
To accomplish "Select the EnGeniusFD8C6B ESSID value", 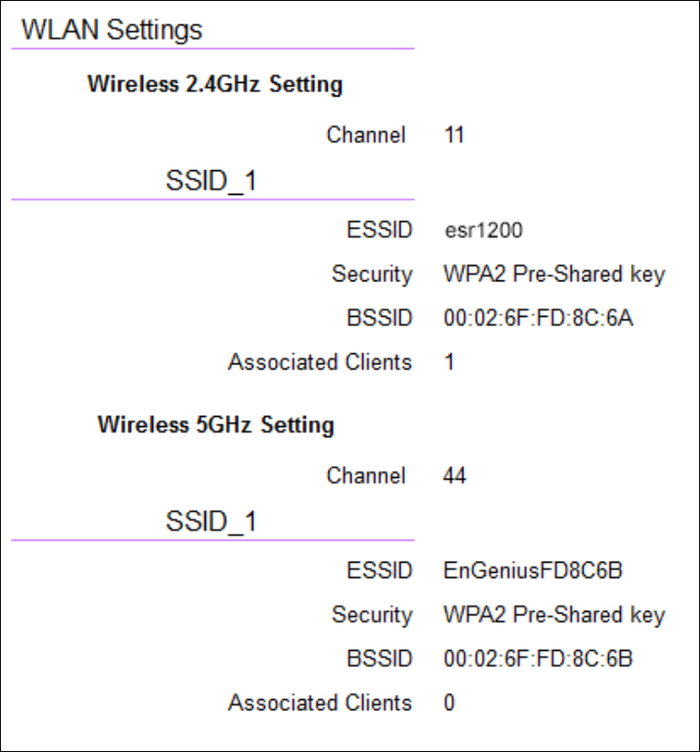I will coord(533,571).
